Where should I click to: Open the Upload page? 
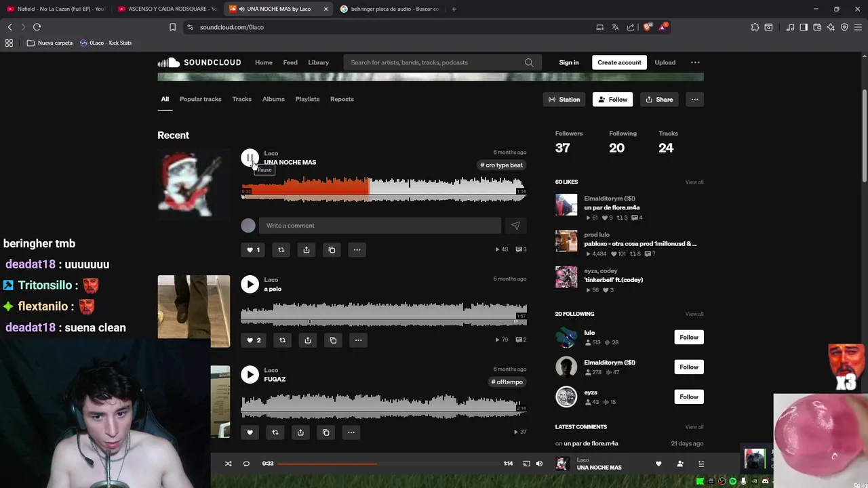click(x=665, y=62)
